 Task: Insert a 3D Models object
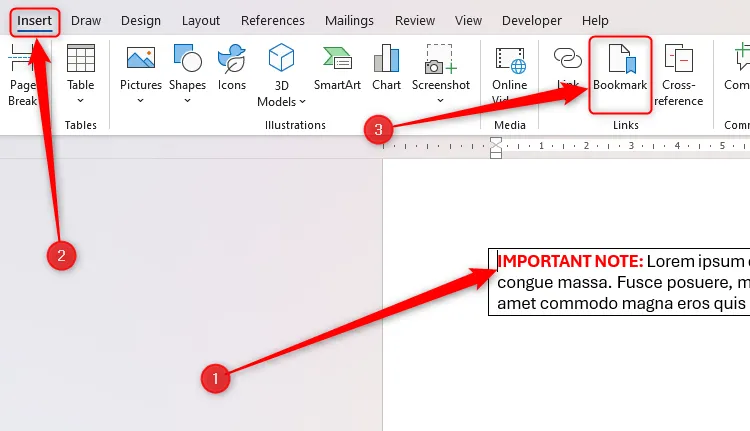pyautogui.click(x=281, y=59)
